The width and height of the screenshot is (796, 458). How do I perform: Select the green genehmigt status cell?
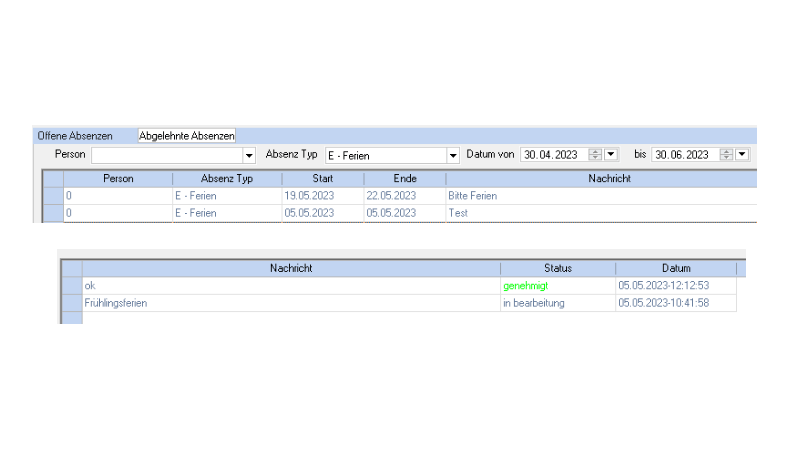tap(526, 286)
